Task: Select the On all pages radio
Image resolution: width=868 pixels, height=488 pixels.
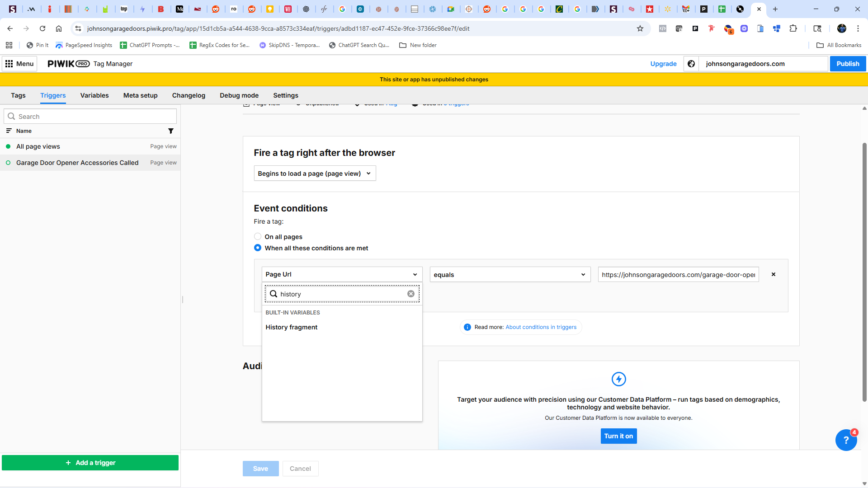Action: pos(258,236)
